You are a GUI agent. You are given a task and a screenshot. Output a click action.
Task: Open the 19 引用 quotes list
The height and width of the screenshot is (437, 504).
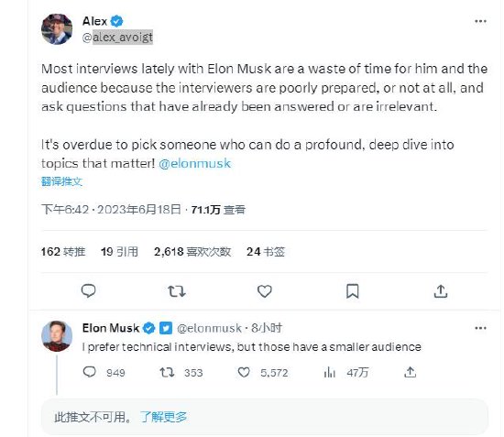[x=119, y=252]
